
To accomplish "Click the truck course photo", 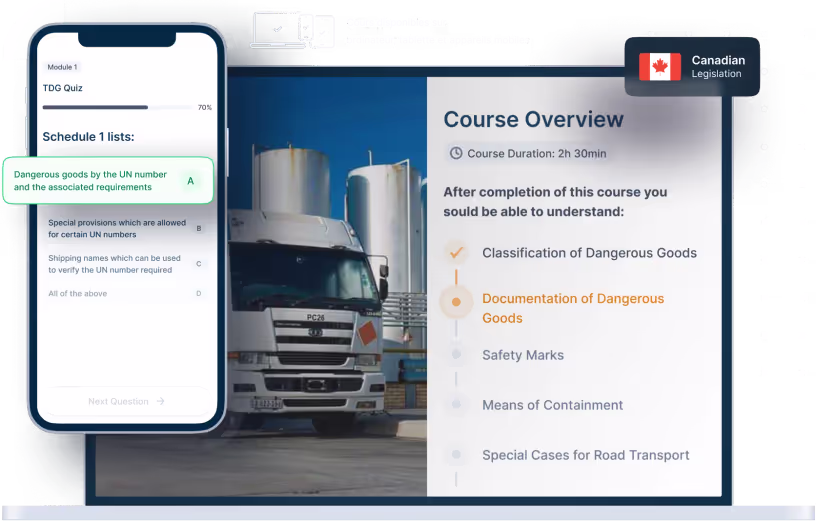I will (x=327, y=286).
